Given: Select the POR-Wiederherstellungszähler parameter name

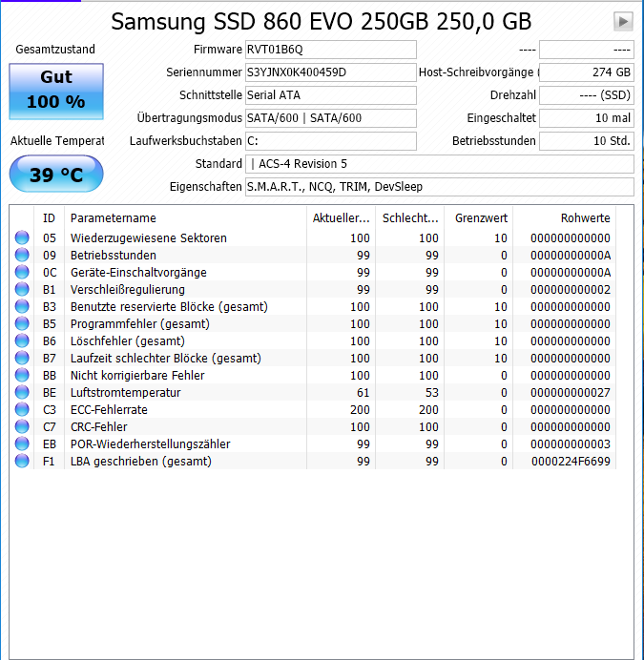Looking at the screenshot, I should (x=151, y=444).
